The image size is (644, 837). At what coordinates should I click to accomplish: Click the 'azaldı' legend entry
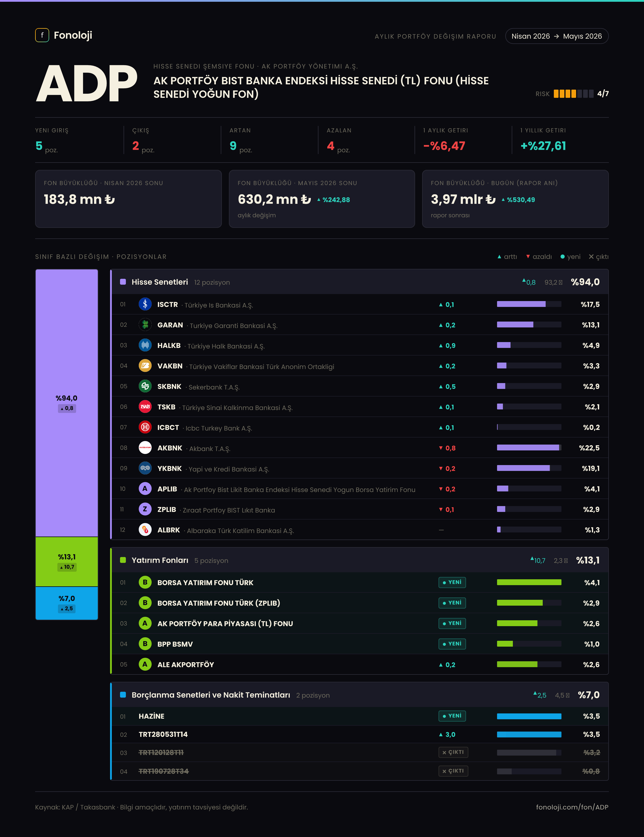(x=539, y=257)
